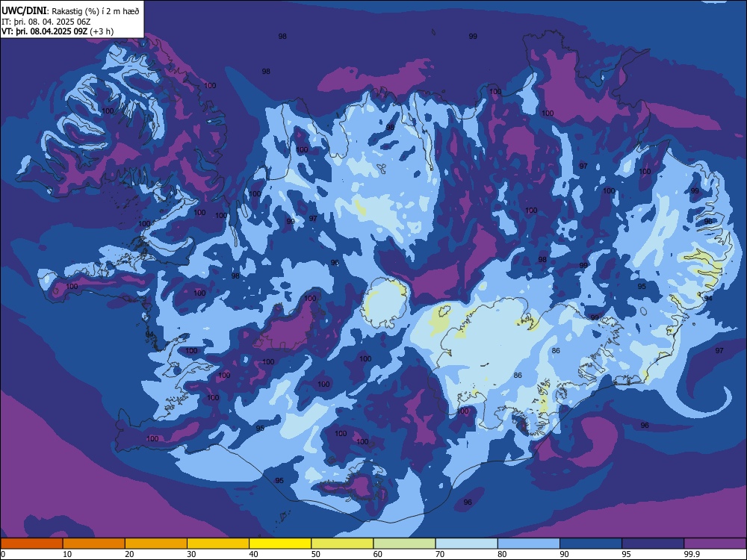
Task: Click the orange 10–20 legend swatch
Action: tap(94, 544)
